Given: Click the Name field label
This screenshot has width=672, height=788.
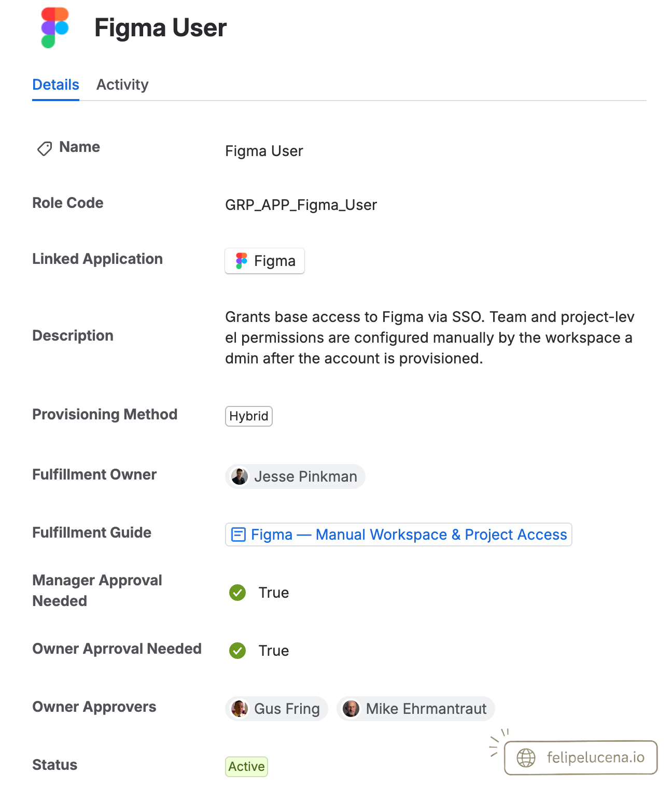Looking at the screenshot, I should [x=79, y=147].
